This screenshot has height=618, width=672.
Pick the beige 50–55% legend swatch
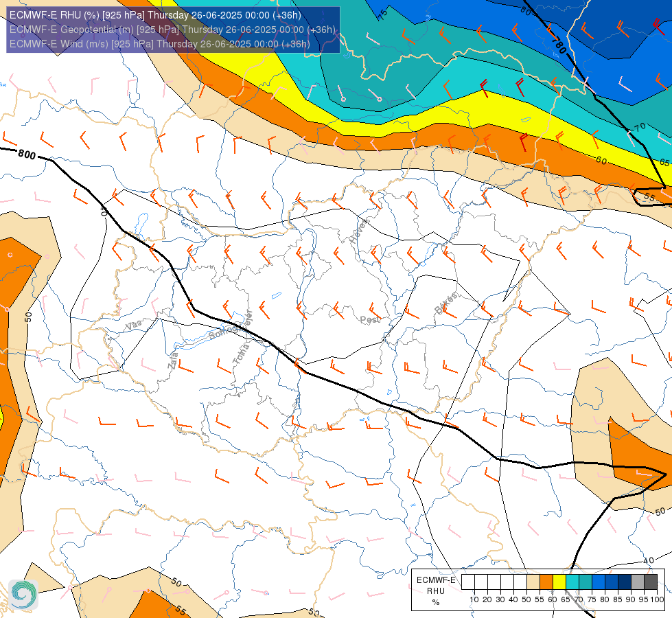pos(533,582)
